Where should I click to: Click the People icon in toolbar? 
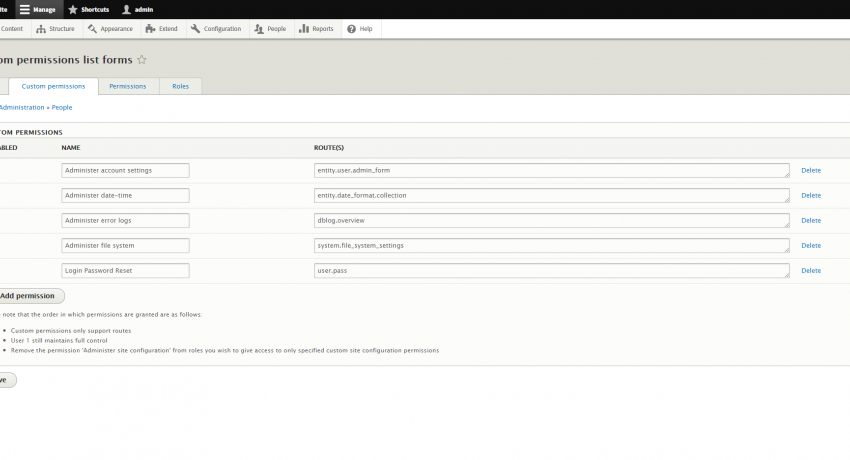pos(259,29)
